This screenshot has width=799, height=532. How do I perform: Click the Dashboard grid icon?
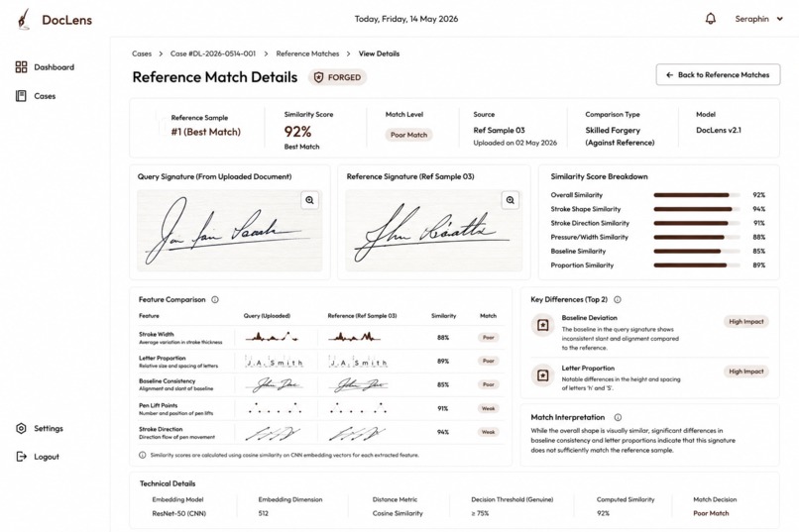(22, 67)
